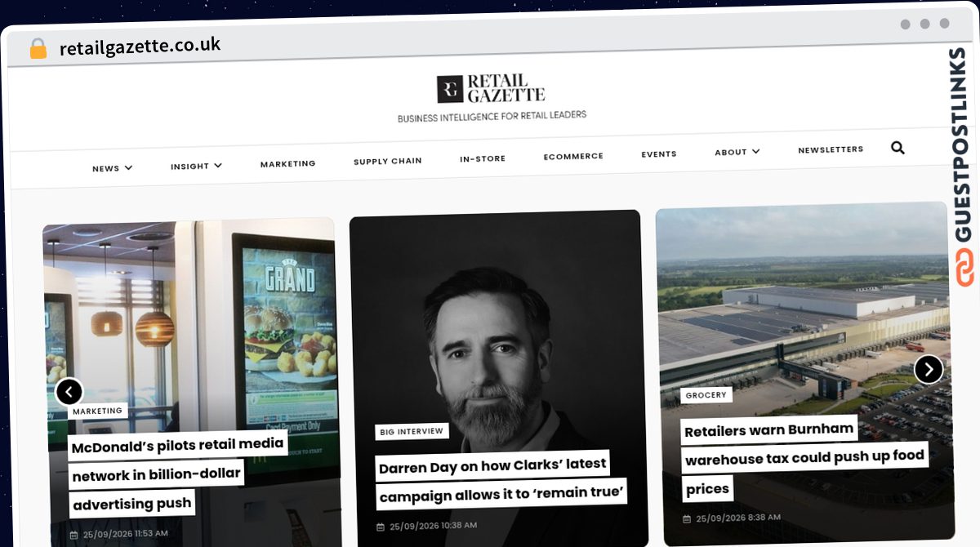Click the Big Interview category tag
980x547 pixels.
pos(412,431)
